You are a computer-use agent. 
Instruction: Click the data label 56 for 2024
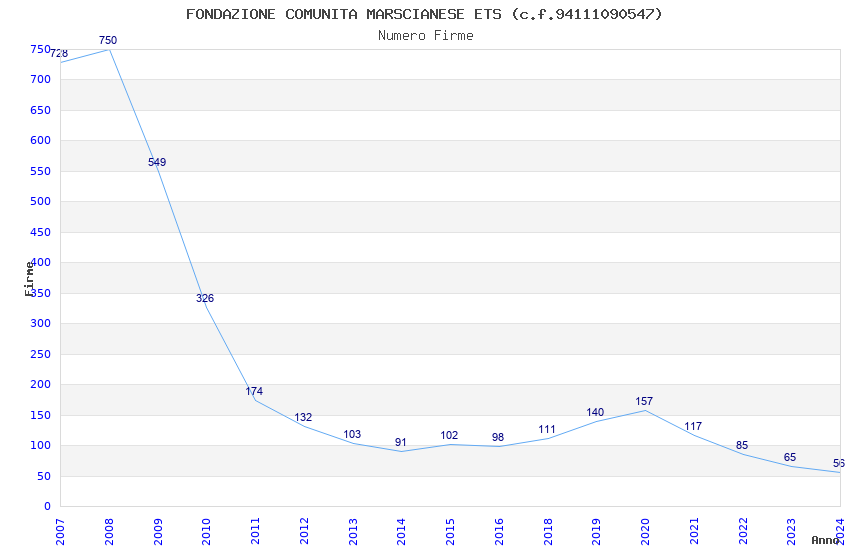839,463
